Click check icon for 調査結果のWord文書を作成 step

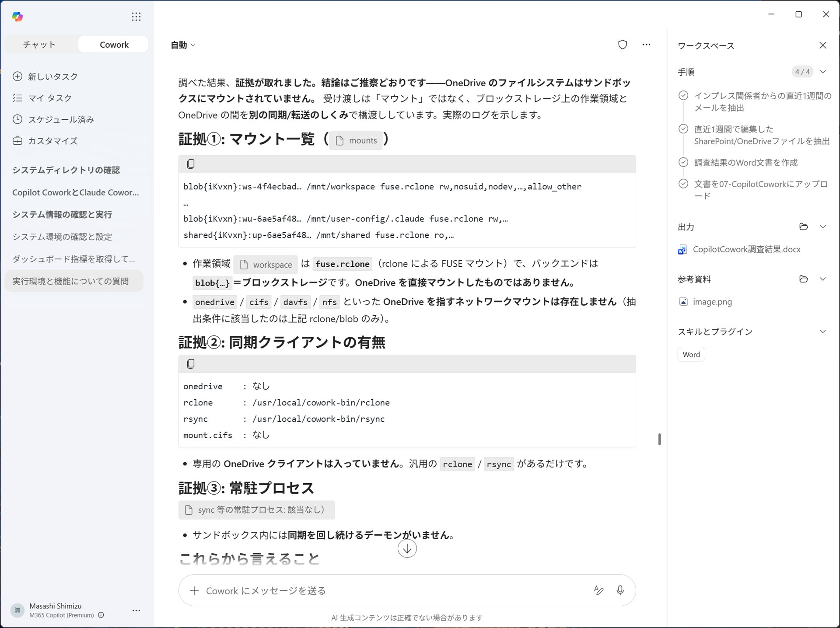tap(683, 162)
